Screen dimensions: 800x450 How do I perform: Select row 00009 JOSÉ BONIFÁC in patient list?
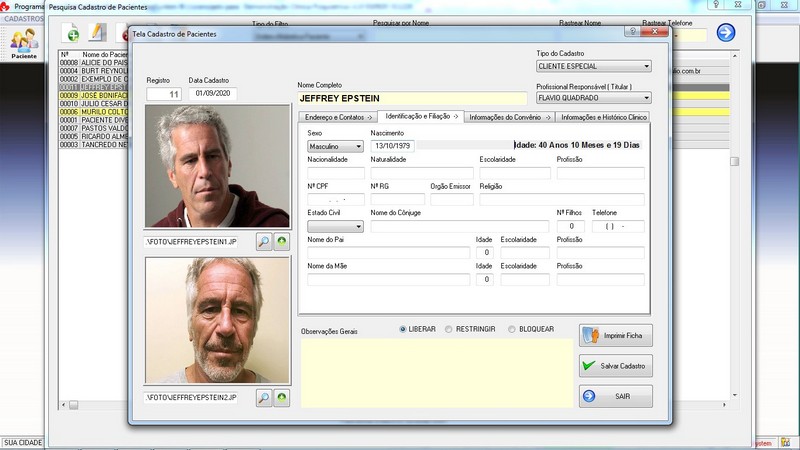[93, 95]
